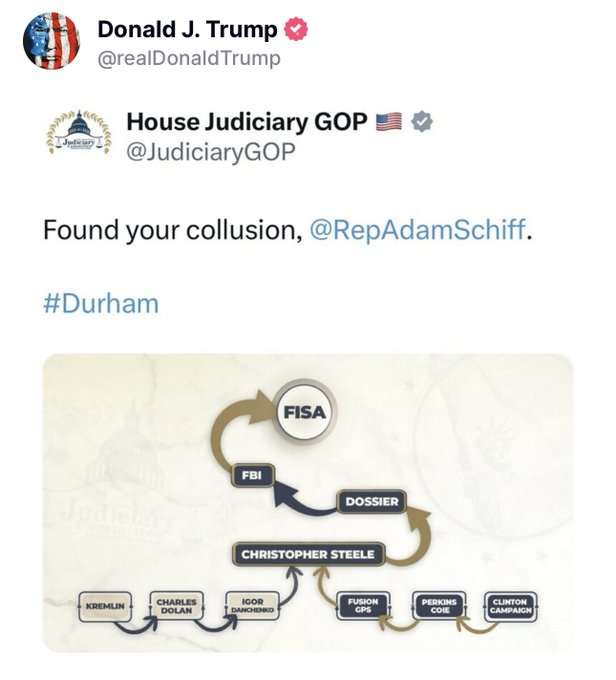Click the gray verified checkmark badge
The height and width of the screenshot is (680, 616).
(423, 122)
